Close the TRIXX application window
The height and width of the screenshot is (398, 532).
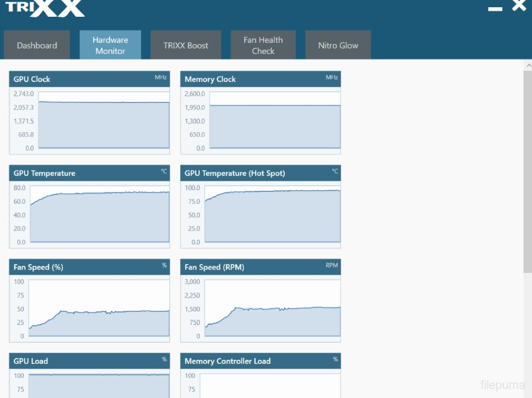pos(519,7)
